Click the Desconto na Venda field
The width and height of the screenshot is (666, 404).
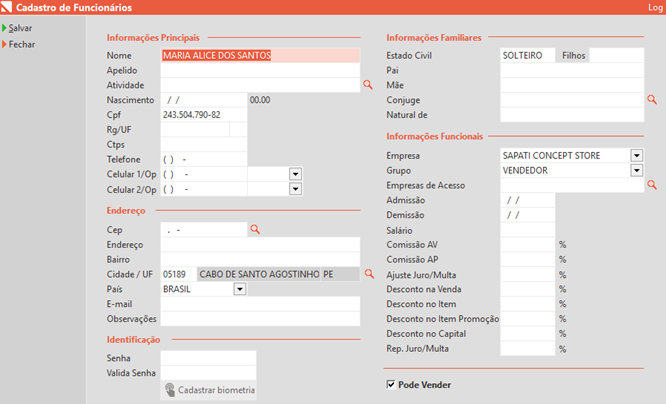[x=528, y=289]
